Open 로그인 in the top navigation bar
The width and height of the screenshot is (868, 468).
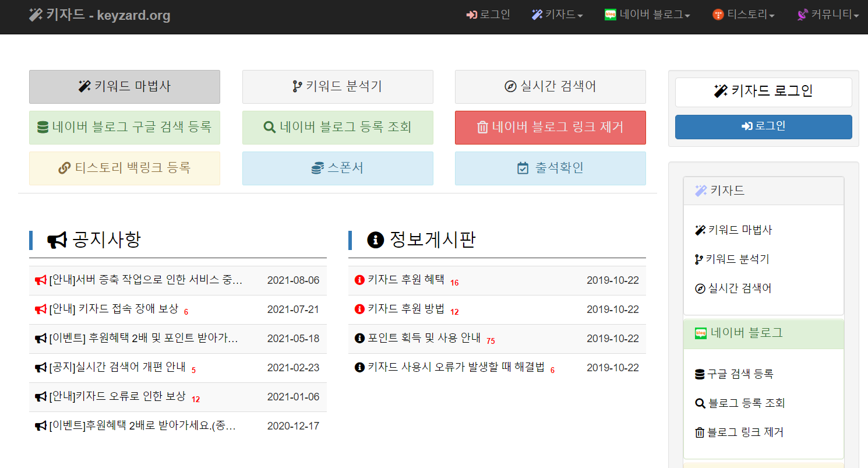(488, 15)
